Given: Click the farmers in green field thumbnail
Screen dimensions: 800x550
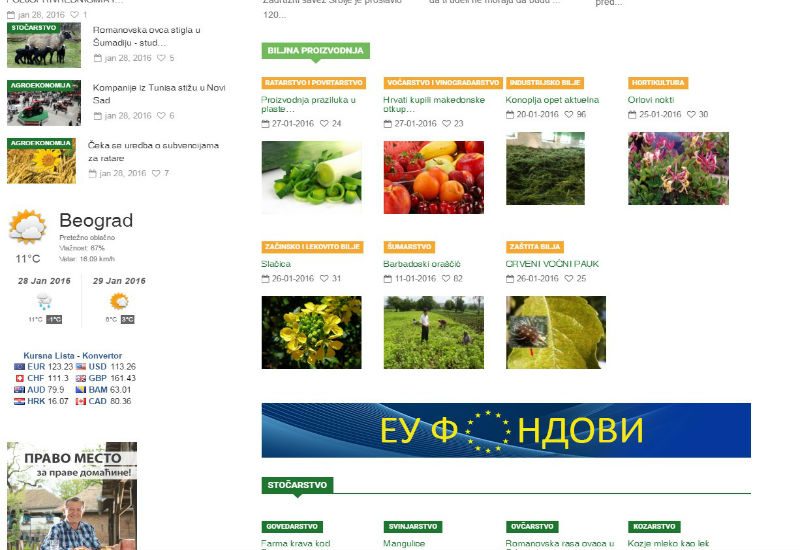Looking at the screenshot, I should click(x=434, y=332).
